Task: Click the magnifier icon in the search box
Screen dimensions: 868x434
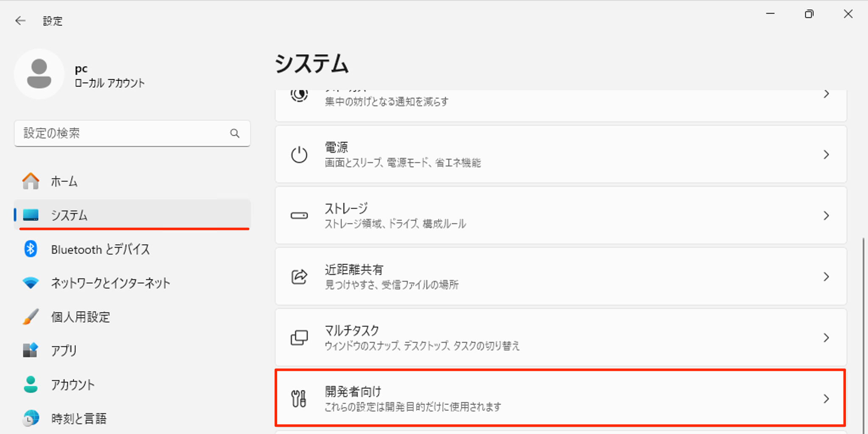Action: tap(235, 133)
